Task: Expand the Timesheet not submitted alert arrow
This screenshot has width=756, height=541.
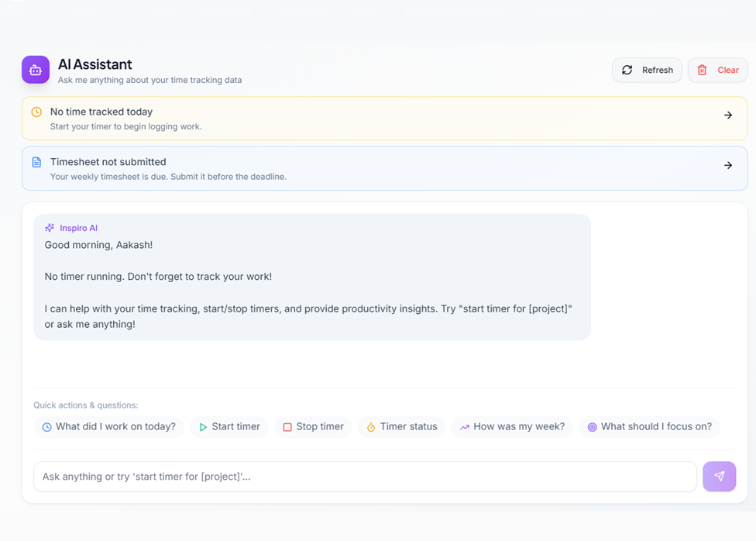Action: coord(727,164)
